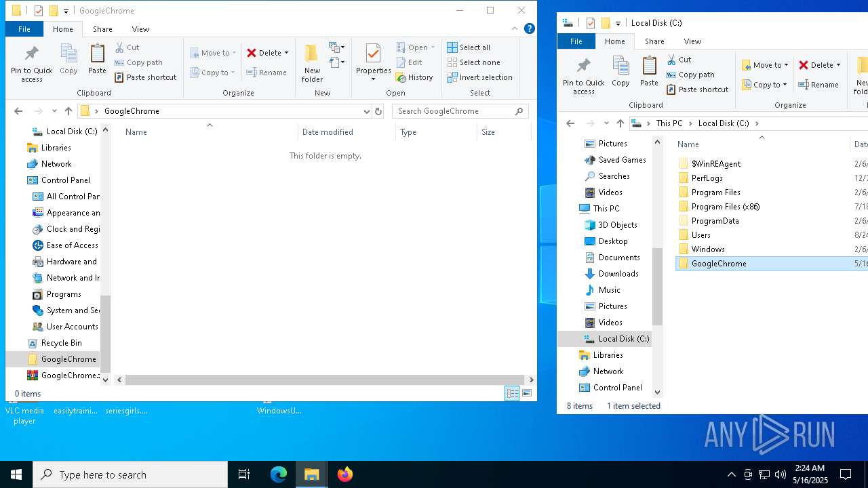The height and width of the screenshot is (488, 868).
Task: Switch to Details view in GoogleChrome window
Action: click(x=513, y=393)
